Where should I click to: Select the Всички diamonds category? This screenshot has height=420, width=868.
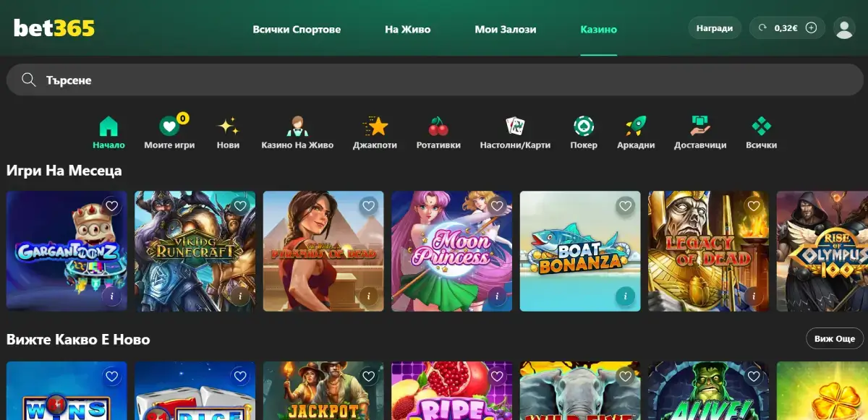[x=761, y=127]
